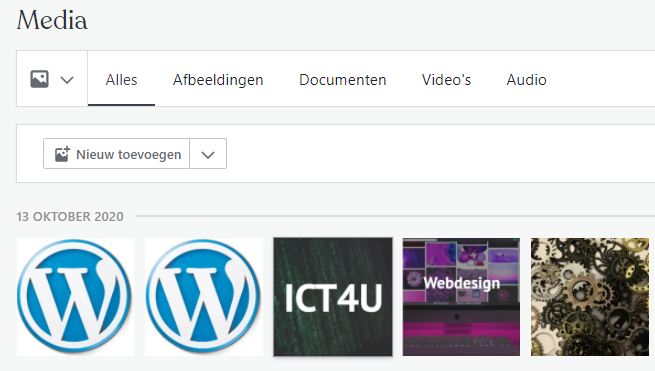This screenshot has height=371, width=655.
Task: Click the Webdesign text on thumbnail
Action: coord(462,283)
